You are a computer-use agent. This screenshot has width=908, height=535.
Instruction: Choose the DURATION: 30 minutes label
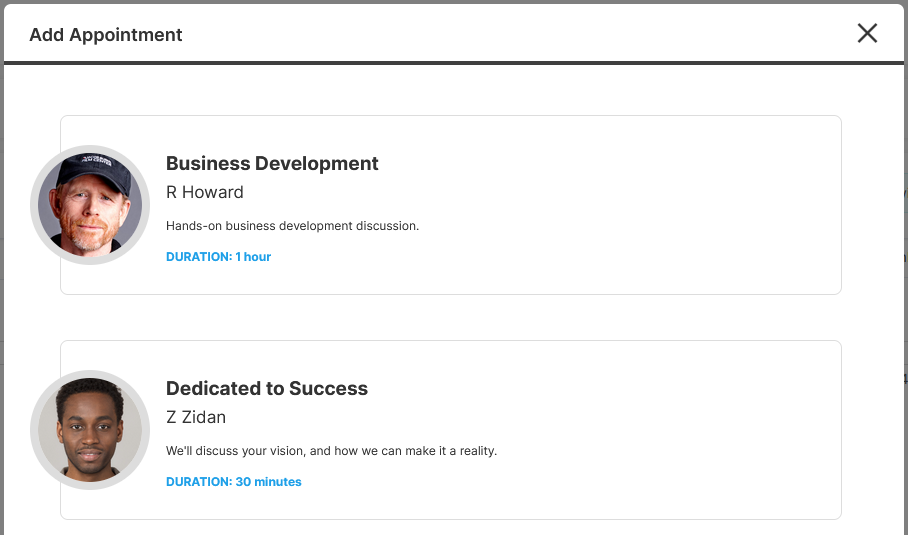pyautogui.click(x=233, y=482)
